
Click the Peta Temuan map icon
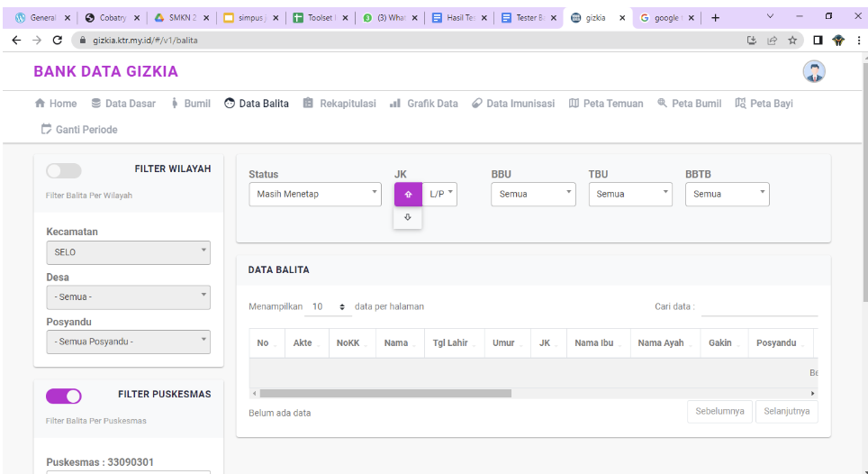(574, 103)
